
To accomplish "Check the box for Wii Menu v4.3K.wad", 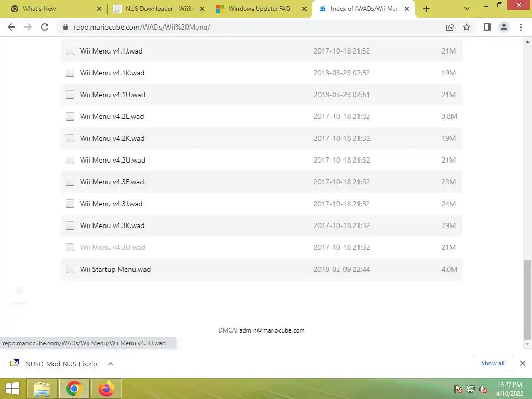I will 70,225.
